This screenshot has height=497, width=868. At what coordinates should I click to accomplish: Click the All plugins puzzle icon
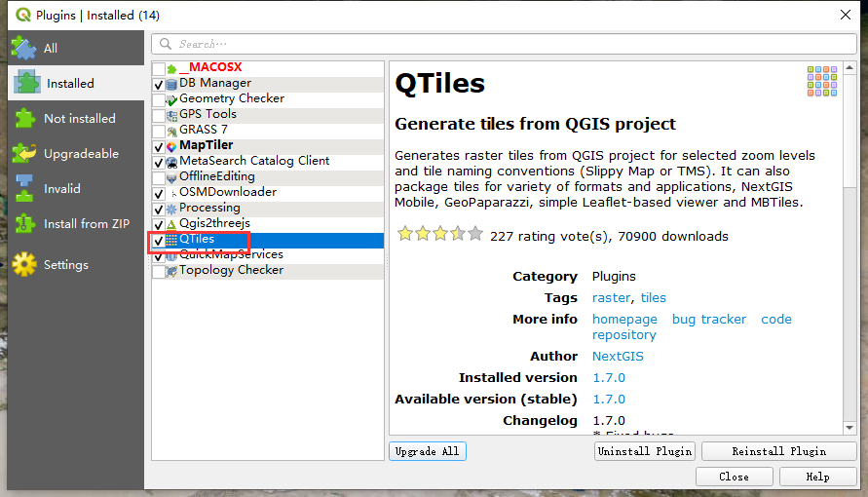tap(23, 48)
